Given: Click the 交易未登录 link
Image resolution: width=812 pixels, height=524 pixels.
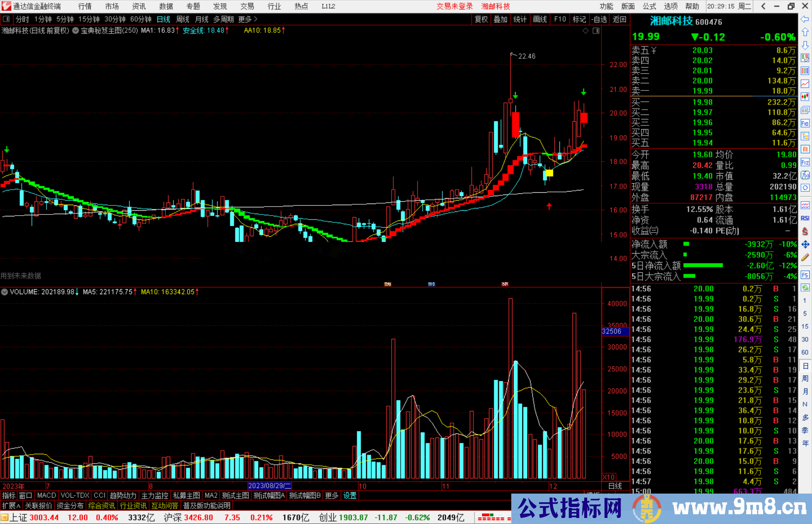Looking at the screenshot, I should coord(454,6).
